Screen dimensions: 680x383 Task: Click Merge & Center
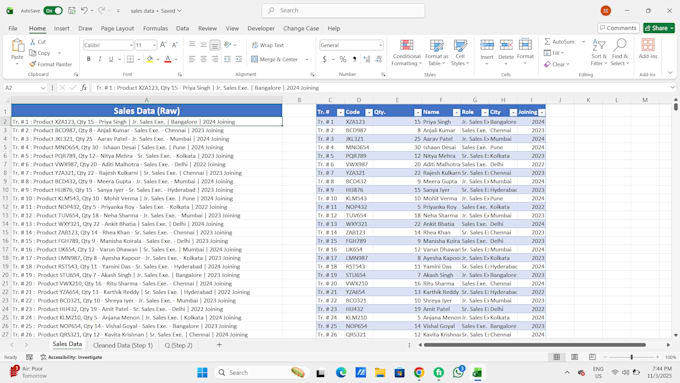(275, 59)
